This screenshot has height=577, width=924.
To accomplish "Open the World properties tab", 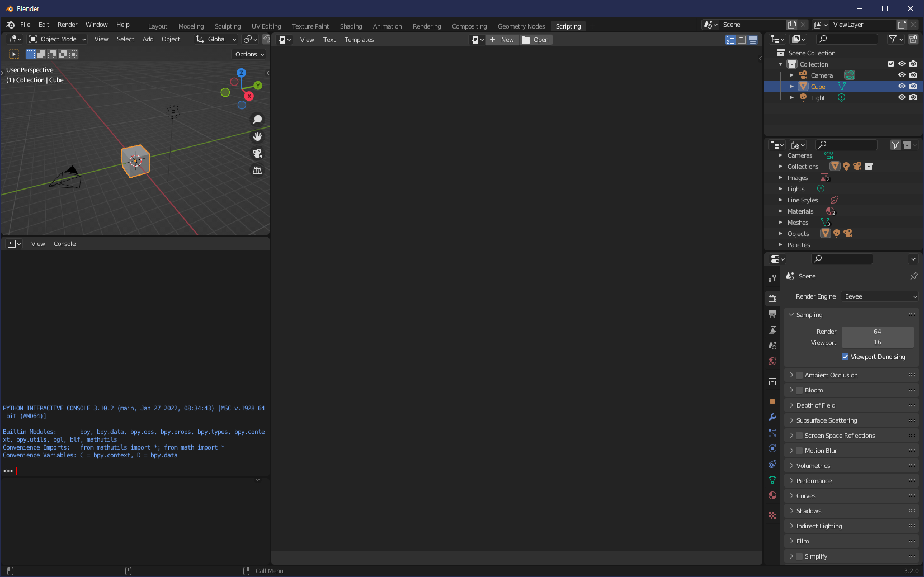I will (772, 361).
